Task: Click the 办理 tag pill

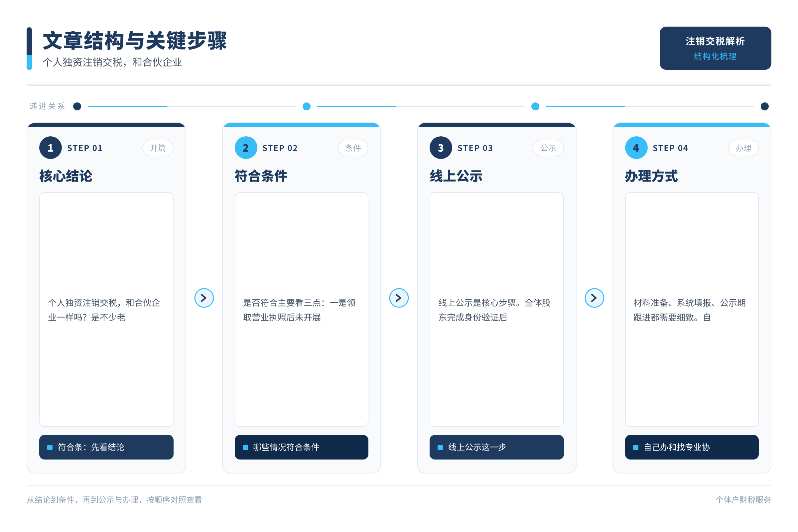Action: [x=743, y=148]
